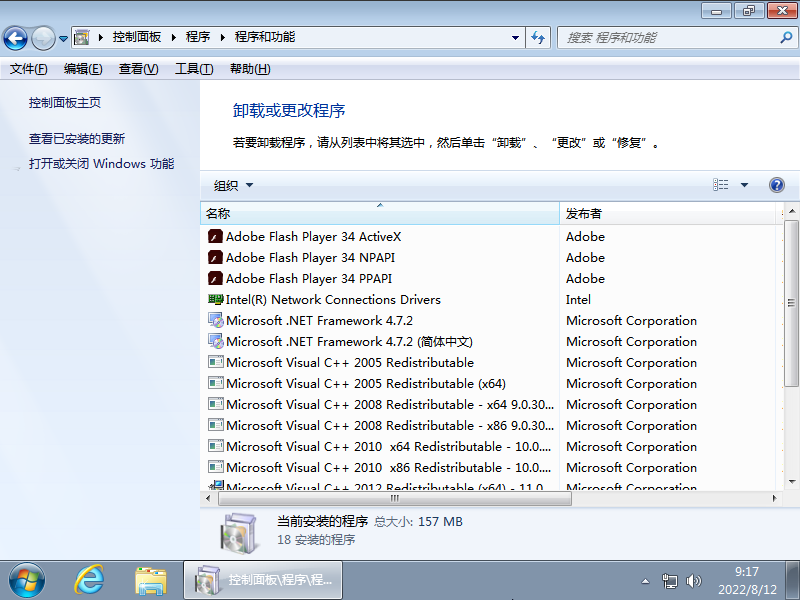Click the Visual C++ 2010 x64 icon
The image size is (800, 600).
click(216, 446)
